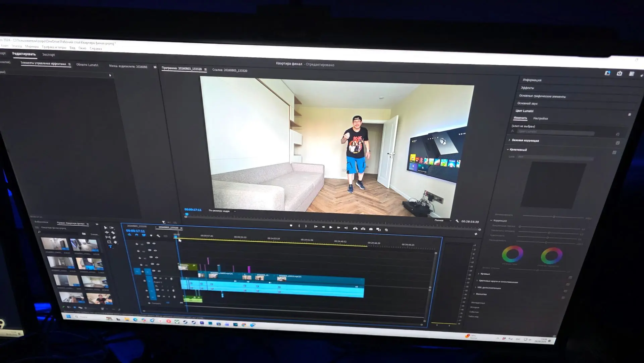The width and height of the screenshot is (644, 363).
Task: Mark Out point with the brace button
Action: 306,226
